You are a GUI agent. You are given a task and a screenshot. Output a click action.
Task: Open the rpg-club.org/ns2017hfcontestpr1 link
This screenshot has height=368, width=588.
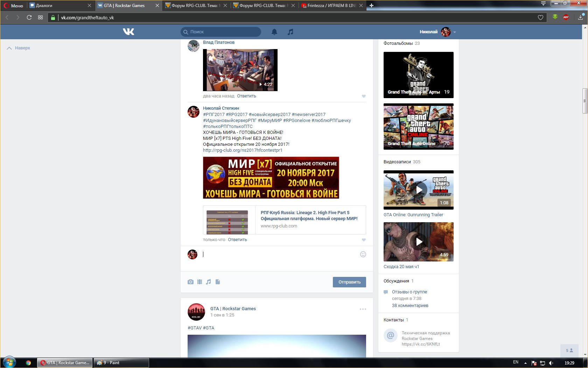click(x=243, y=150)
